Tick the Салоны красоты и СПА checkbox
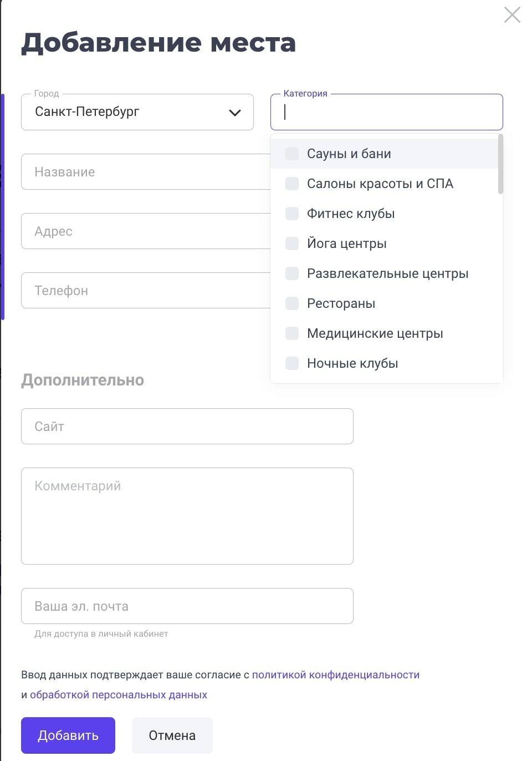Image resolution: width=532 pixels, height=761 pixels. pyautogui.click(x=292, y=184)
